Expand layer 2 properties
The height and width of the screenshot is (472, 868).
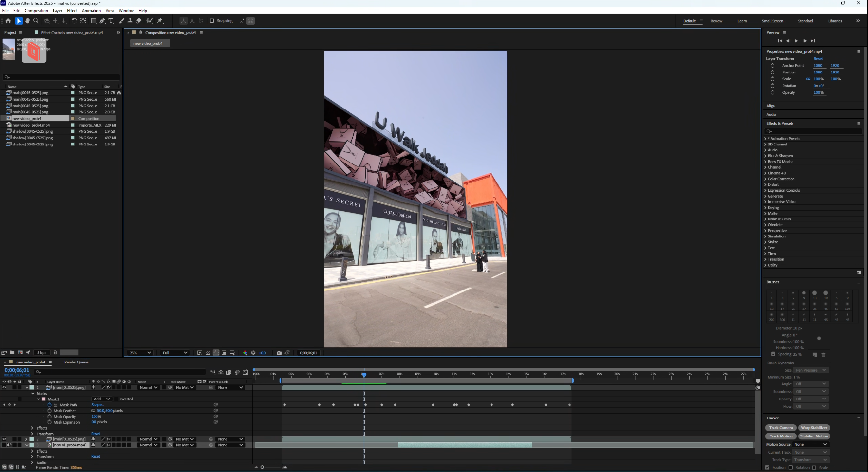click(26, 439)
